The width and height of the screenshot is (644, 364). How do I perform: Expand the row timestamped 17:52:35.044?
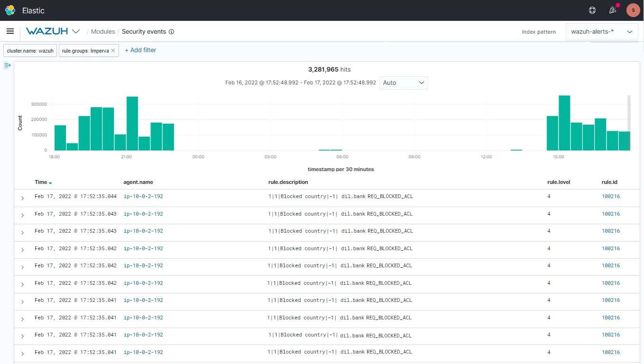(22, 198)
